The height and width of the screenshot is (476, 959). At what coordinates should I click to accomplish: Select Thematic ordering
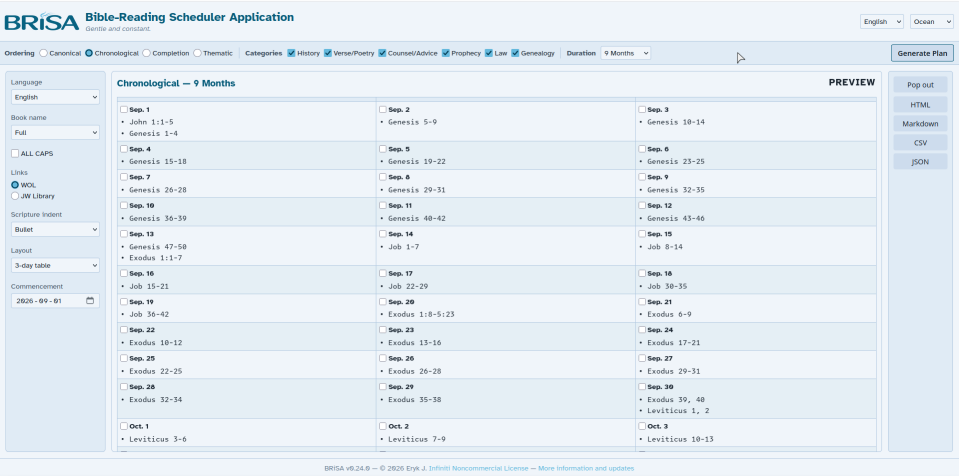(197, 53)
